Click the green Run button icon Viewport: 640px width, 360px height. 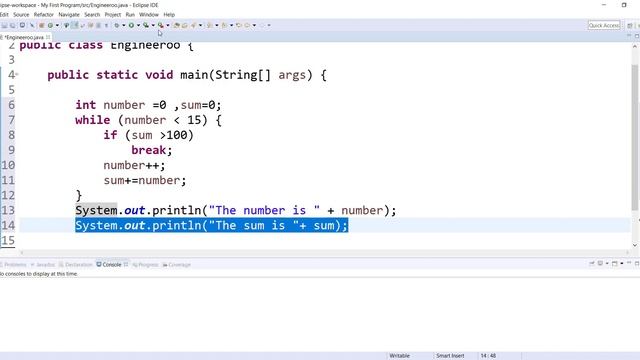131,25
